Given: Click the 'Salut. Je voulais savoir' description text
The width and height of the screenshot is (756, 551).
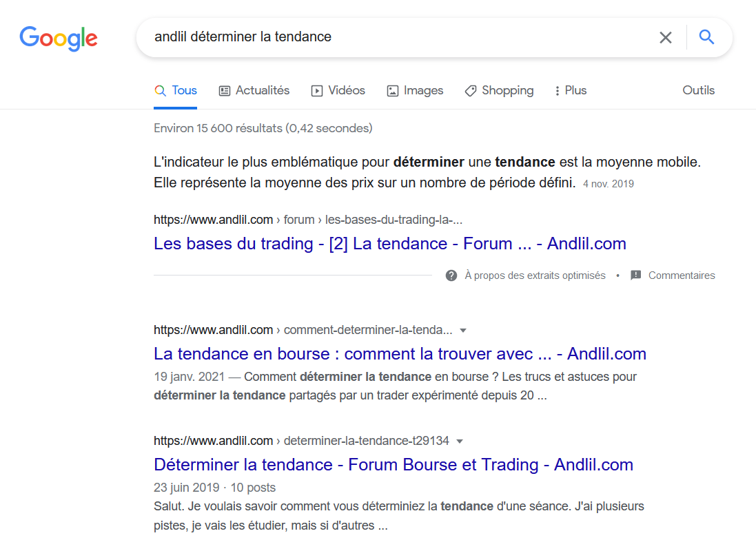Looking at the screenshot, I should click(399, 516).
